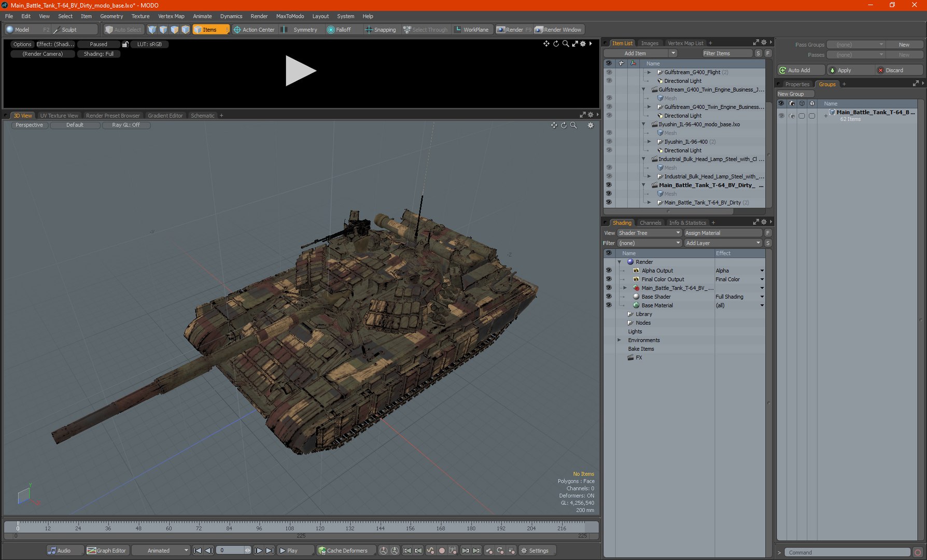Click the record keyframe button
This screenshot has height=560, width=927.
[442, 551]
